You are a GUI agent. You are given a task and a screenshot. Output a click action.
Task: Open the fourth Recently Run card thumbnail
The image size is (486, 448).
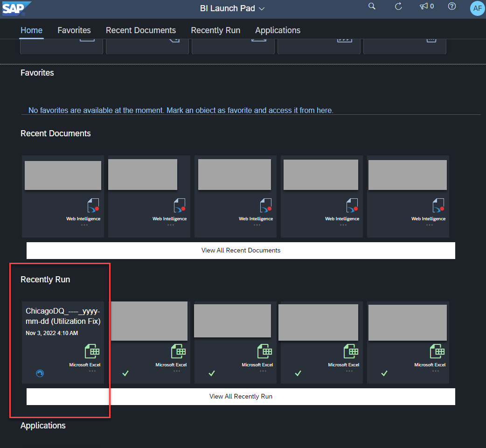(x=318, y=322)
